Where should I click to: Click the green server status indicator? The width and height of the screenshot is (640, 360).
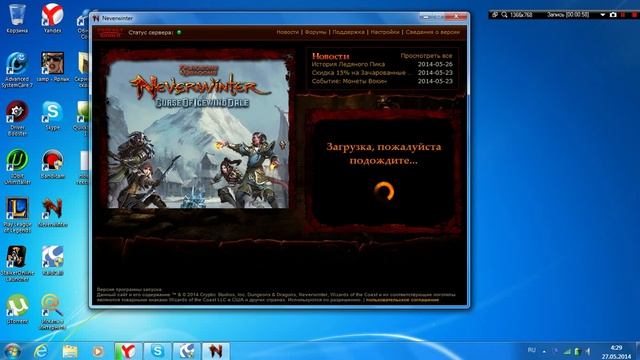(x=179, y=32)
